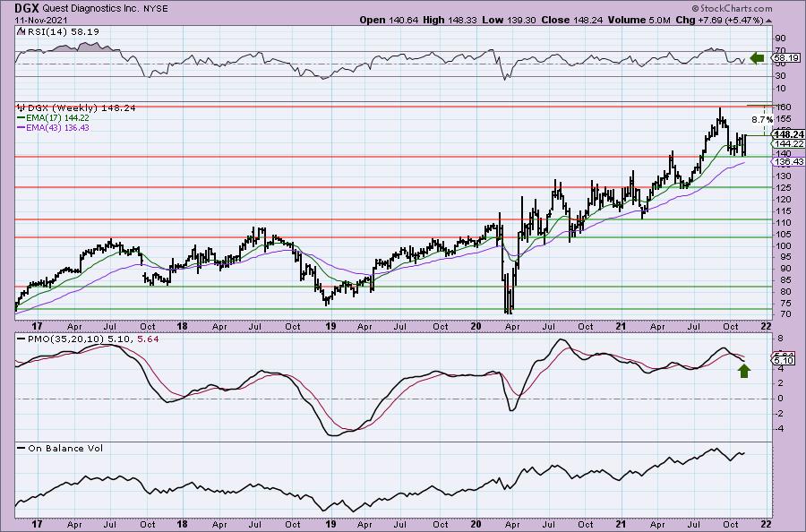The height and width of the screenshot is (532, 806).
Task: Click the 136.43 EMA tag on the right axis
Action: coord(788,162)
